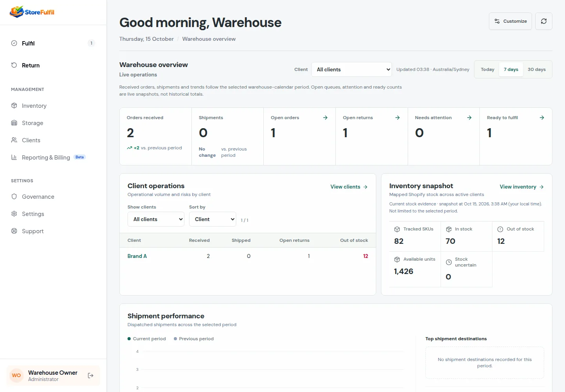Click the Warehouse Owner profile card
This screenshot has width=565, height=392.
[x=53, y=376]
